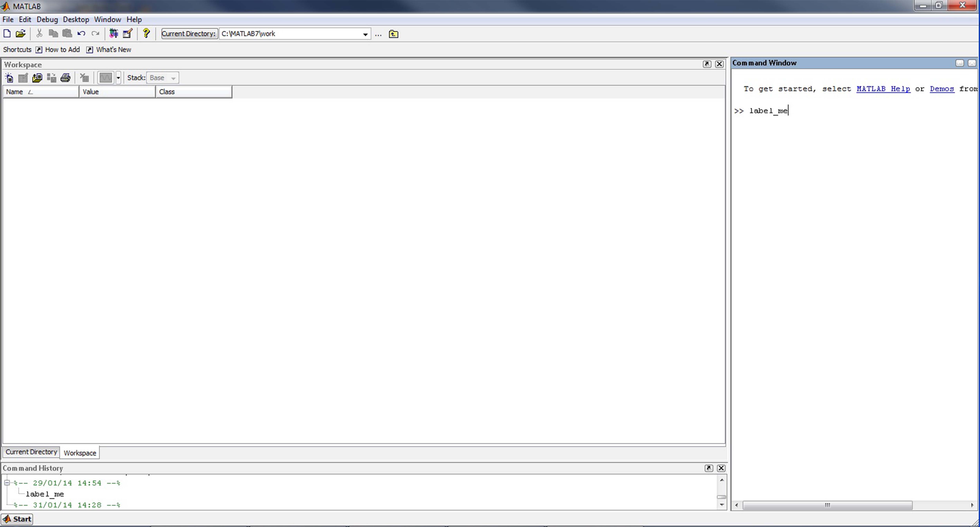Viewport: 980px width, 527px height.
Task: Open the GUIDE tool icon
Action: pos(127,33)
